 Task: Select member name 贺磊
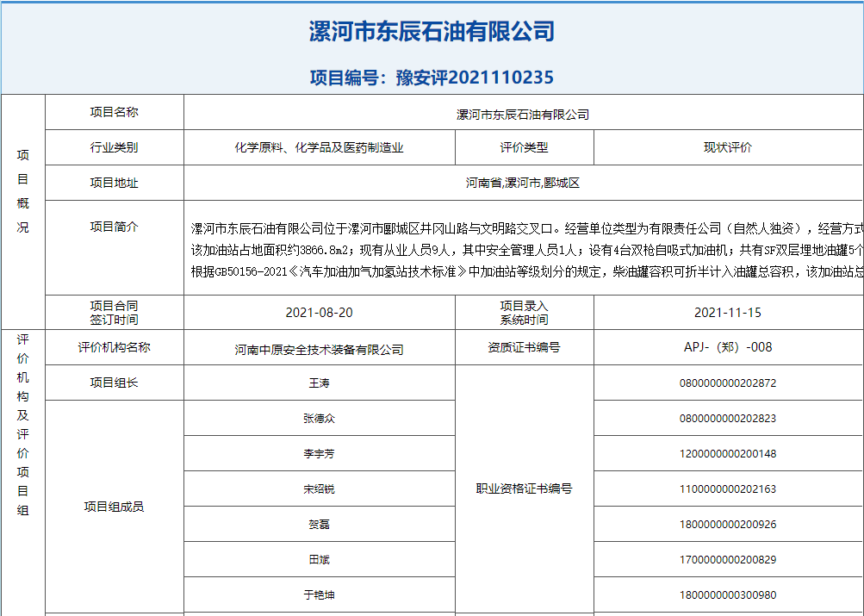[319, 524]
